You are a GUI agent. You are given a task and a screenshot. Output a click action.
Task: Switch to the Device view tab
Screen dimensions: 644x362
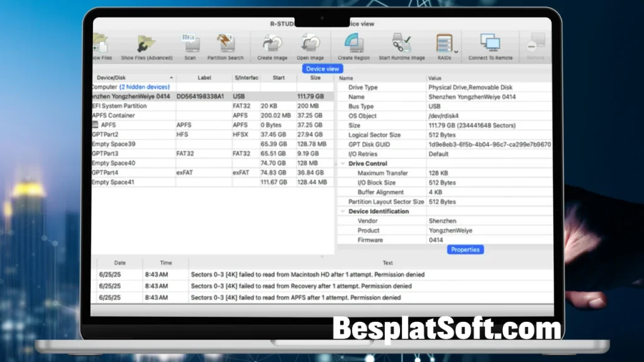[323, 69]
